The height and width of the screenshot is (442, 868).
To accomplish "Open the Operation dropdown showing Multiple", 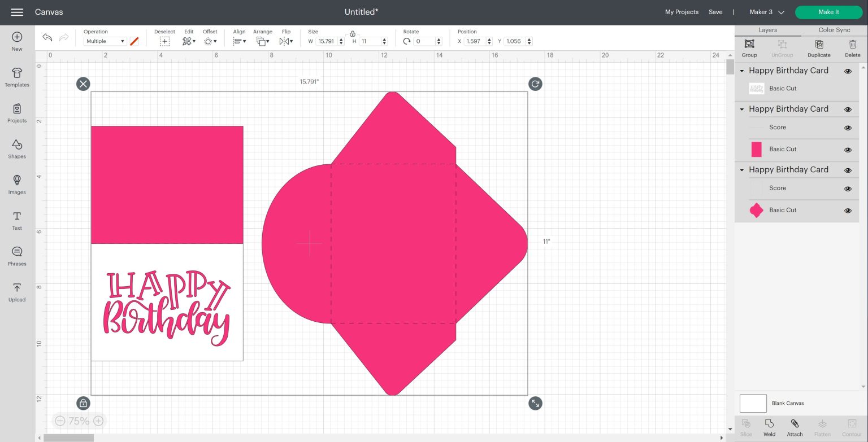I will coord(105,41).
